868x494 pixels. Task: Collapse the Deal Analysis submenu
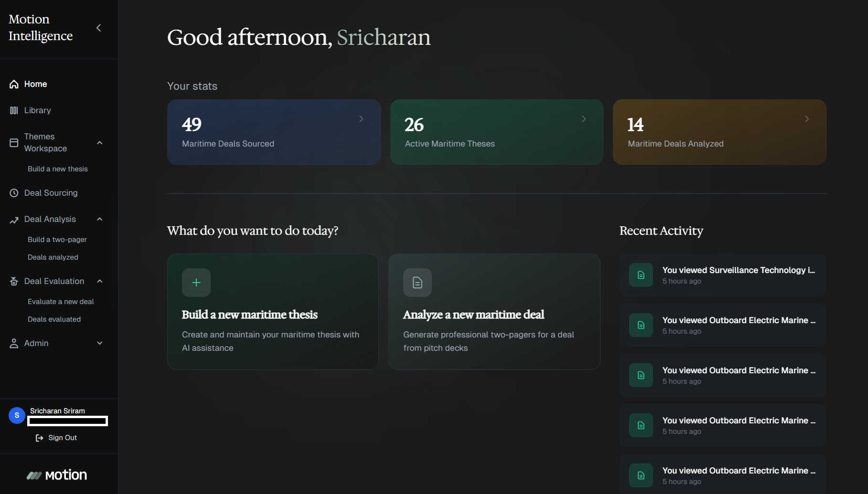tap(99, 219)
